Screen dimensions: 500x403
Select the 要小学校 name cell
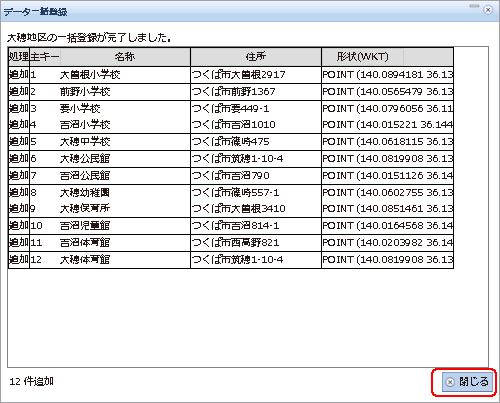[125, 109]
